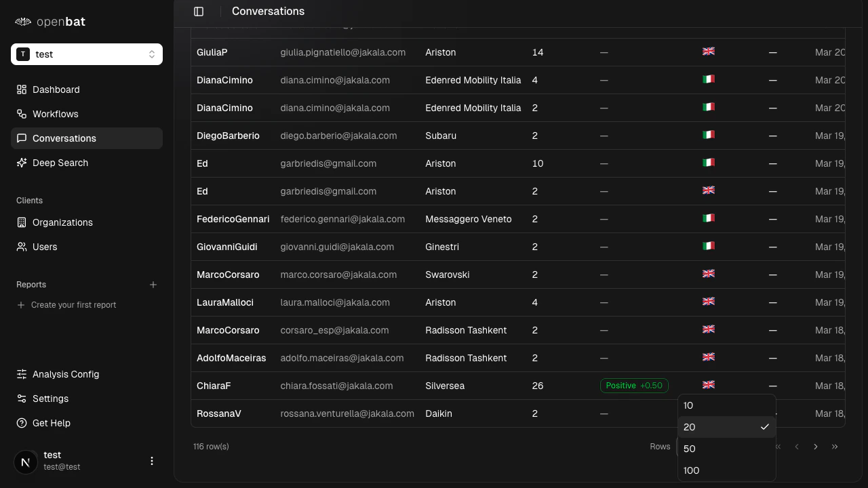The width and height of the screenshot is (868, 488).
Task: Click the Positive +0.50 sentiment badge
Action: point(634,386)
